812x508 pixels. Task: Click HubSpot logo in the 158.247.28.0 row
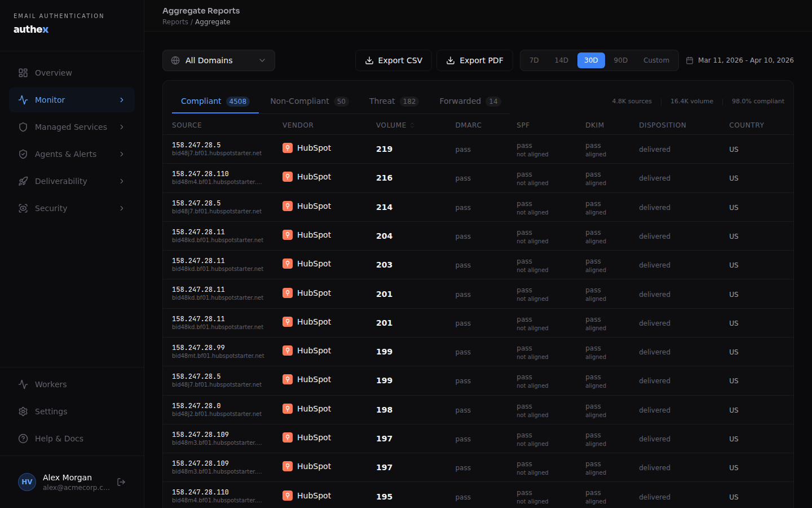[x=288, y=409]
